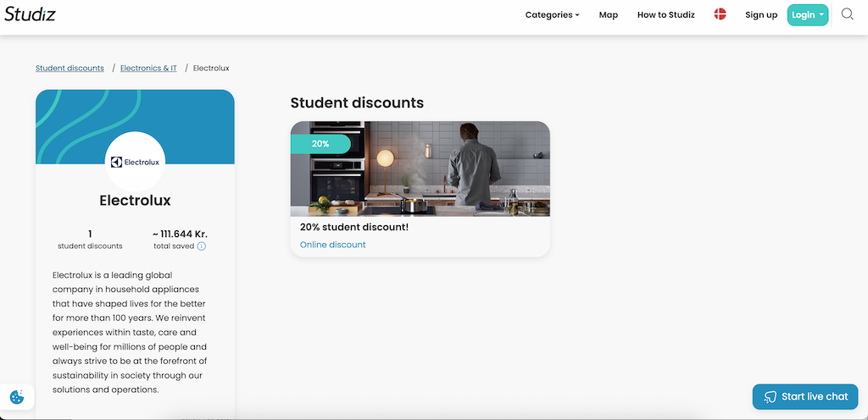This screenshot has width=868, height=420.
Task: Click the 'total saved' label
Action: (x=174, y=246)
